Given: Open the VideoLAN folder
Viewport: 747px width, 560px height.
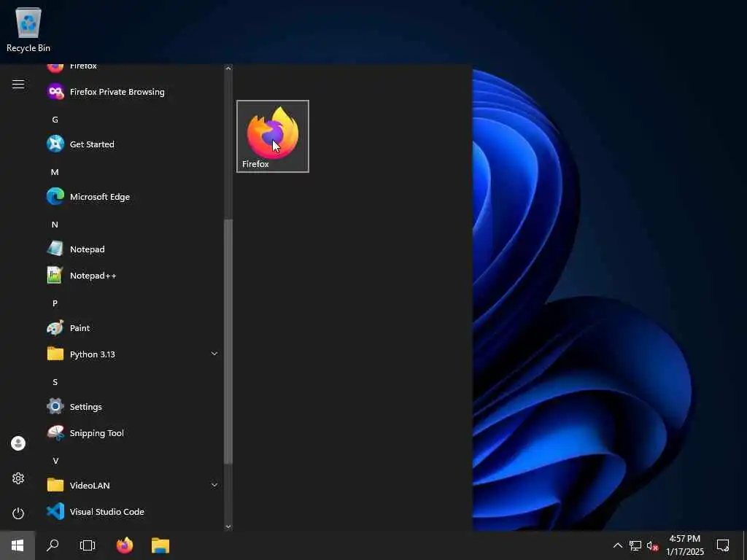Looking at the screenshot, I should click(131, 485).
